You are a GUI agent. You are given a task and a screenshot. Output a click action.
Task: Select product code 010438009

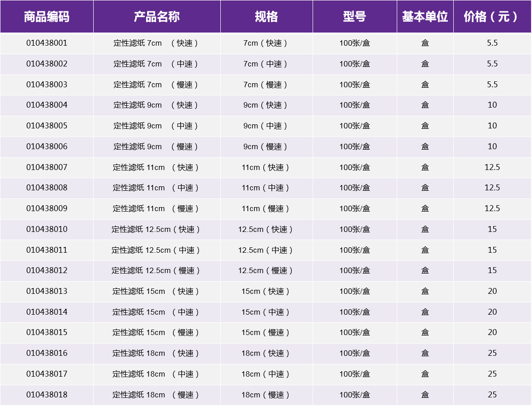47,208
